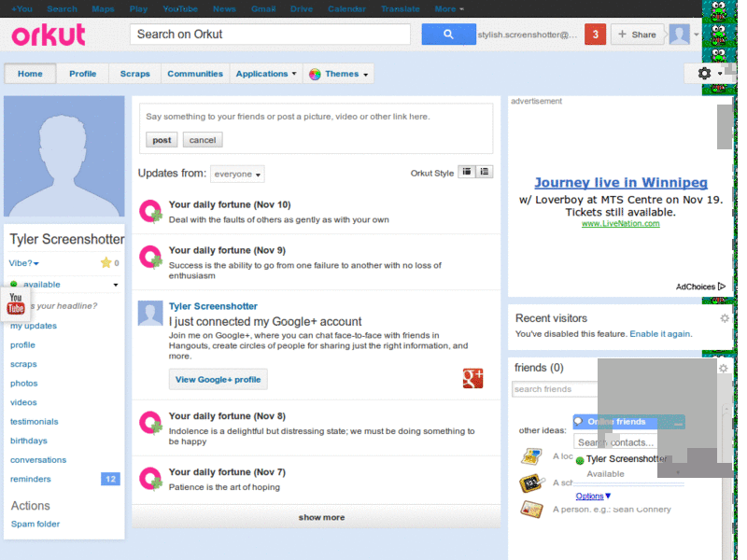747x560 pixels.
Task: Expand the Themes dropdown
Action: click(x=366, y=75)
